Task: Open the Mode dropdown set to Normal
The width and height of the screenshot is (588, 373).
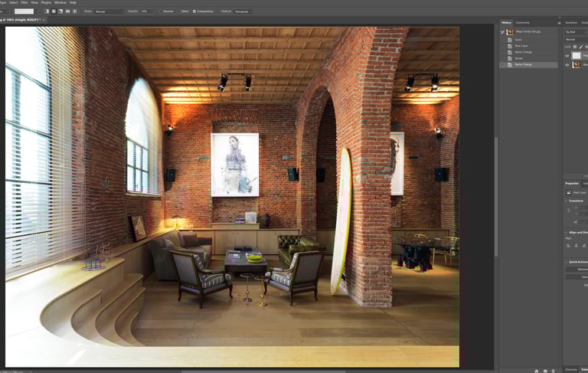Action: click(109, 11)
